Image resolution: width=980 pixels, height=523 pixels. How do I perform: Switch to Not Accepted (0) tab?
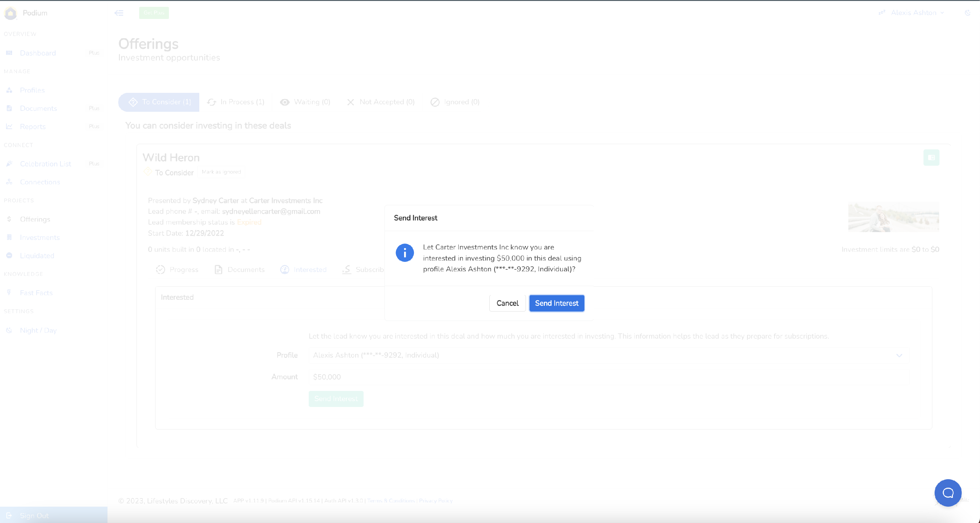[x=381, y=102]
